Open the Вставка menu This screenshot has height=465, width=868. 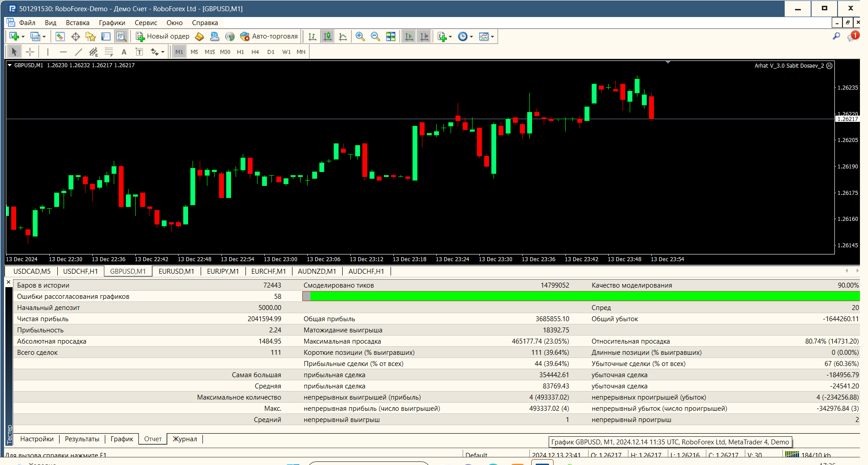77,23
